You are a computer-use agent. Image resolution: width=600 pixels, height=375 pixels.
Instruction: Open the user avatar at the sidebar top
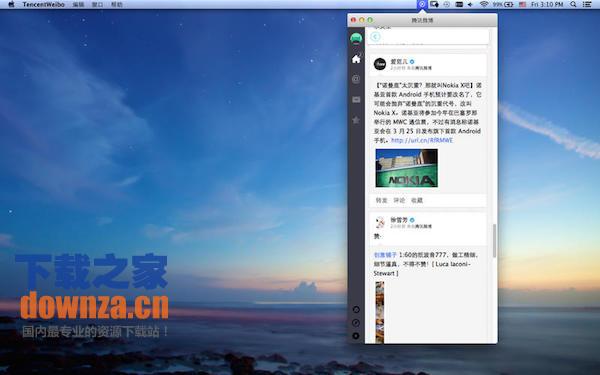[x=356, y=39]
